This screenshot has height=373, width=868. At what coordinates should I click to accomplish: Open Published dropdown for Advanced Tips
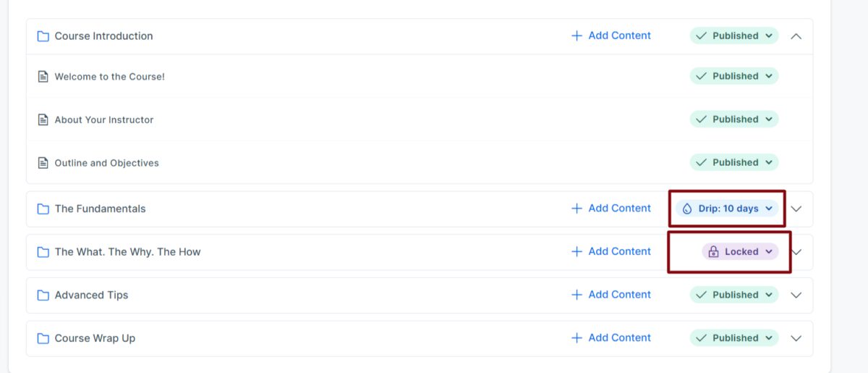(x=734, y=295)
